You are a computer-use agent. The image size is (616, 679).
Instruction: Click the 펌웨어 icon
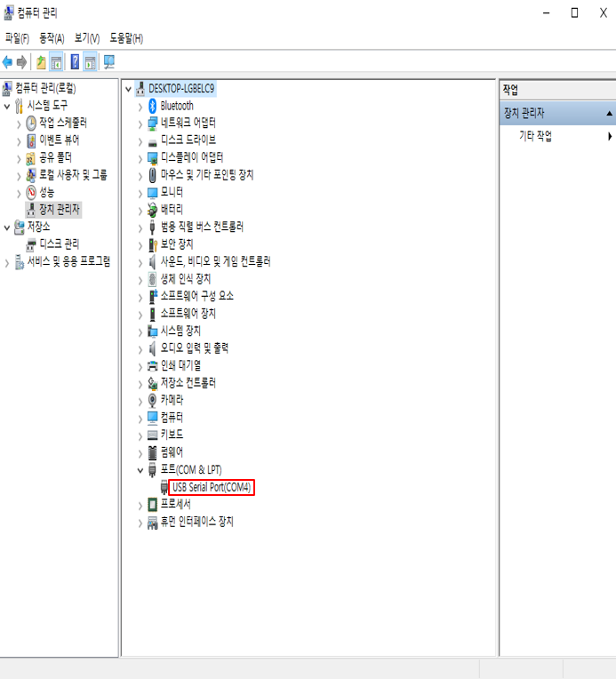click(153, 452)
